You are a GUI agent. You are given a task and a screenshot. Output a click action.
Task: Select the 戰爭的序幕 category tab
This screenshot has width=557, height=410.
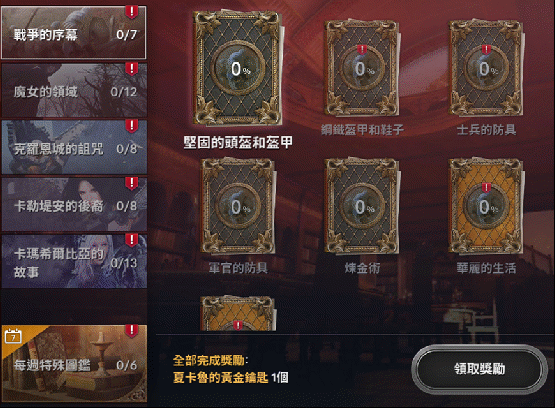(x=74, y=32)
